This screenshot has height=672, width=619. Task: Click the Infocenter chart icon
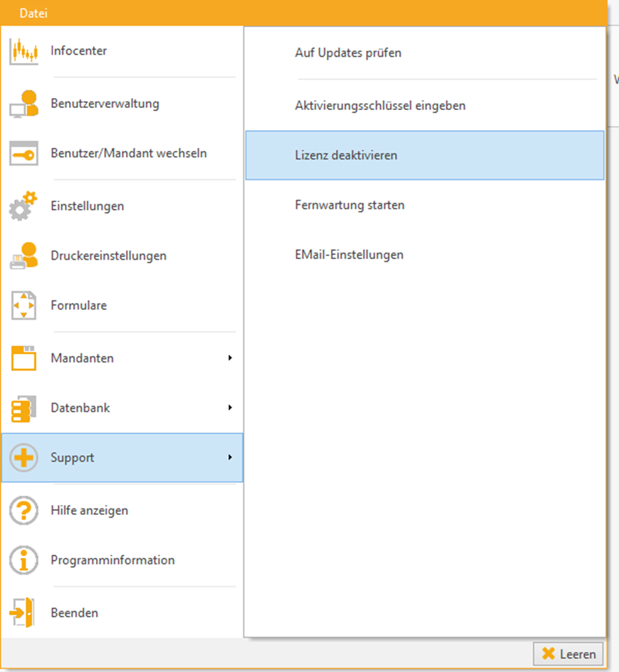(24, 51)
